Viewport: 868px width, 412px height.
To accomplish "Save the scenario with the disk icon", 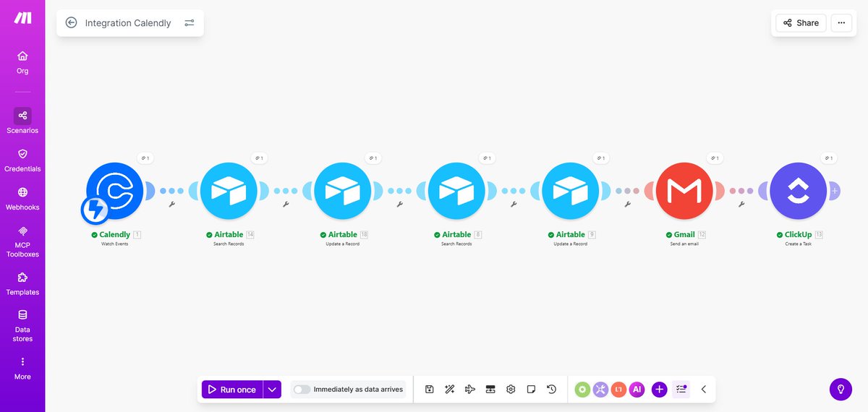I will point(429,389).
